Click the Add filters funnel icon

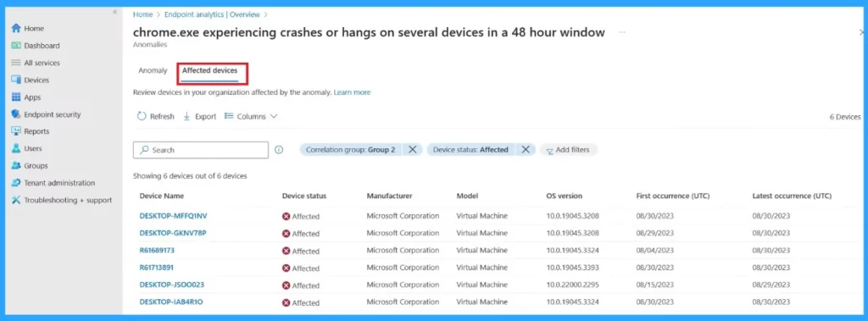tap(549, 151)
